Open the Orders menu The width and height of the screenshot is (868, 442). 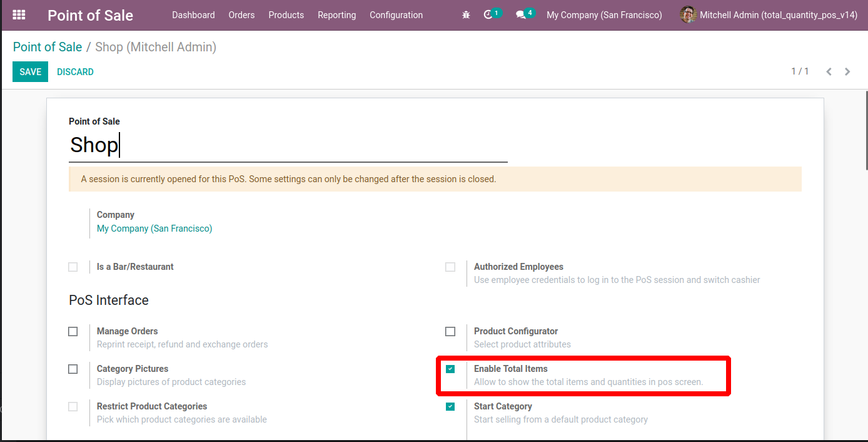point(241,15)
